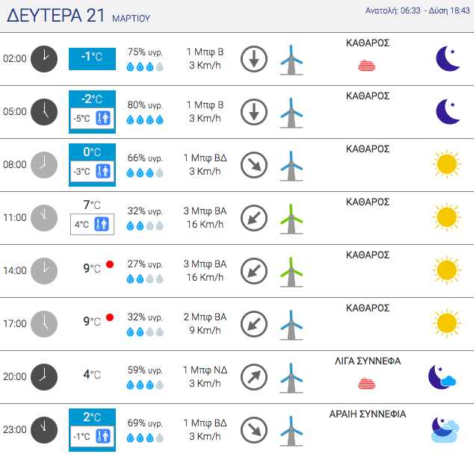Click the red dot beside 9°C at 14:00
476x454 pixels.
[110, 264]
